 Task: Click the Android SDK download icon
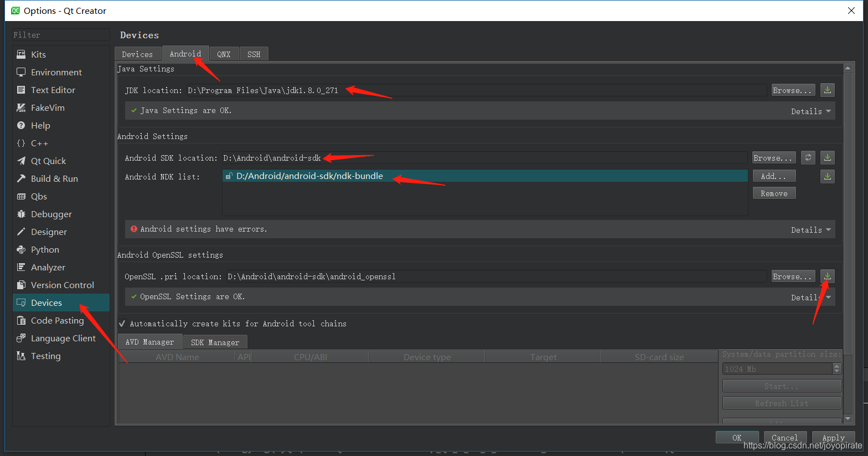point(827,157)
